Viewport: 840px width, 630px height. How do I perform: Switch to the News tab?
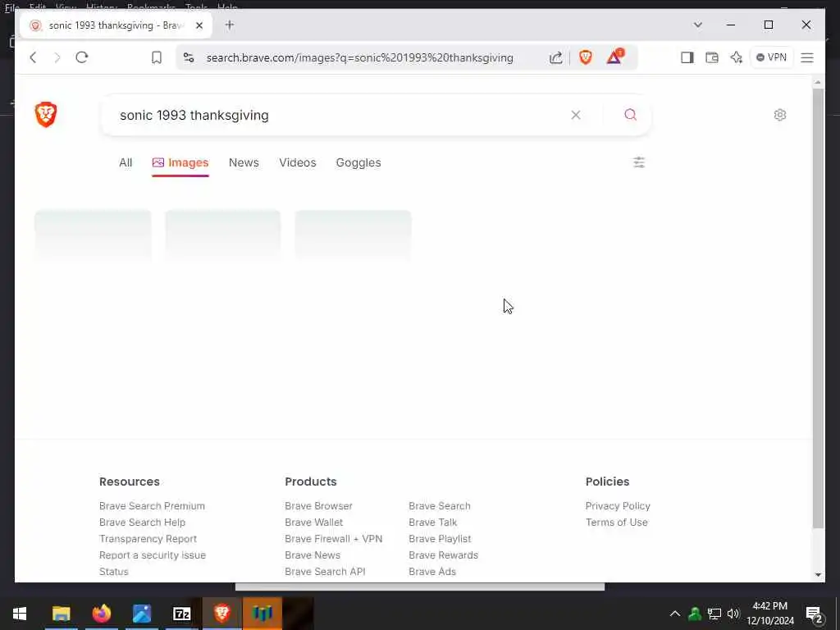tap(244, 162)
